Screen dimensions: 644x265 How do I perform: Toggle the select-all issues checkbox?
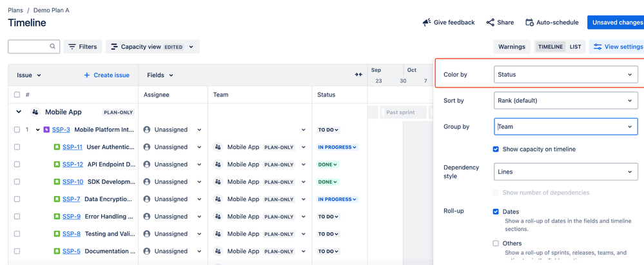17,95
